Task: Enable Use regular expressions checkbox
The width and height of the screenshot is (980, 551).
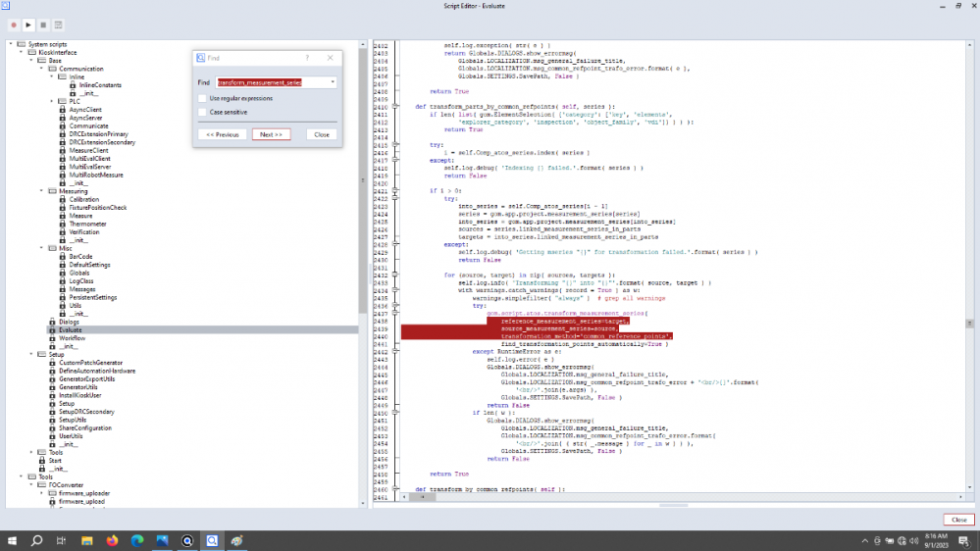Action: pyautogui.click(x=202, y=98)
